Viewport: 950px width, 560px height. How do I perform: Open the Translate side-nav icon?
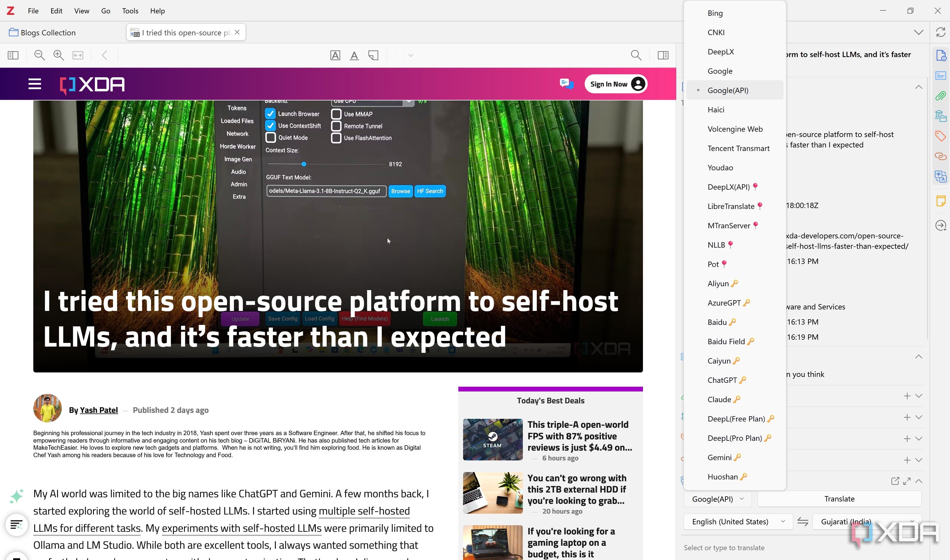pos(940,176)
